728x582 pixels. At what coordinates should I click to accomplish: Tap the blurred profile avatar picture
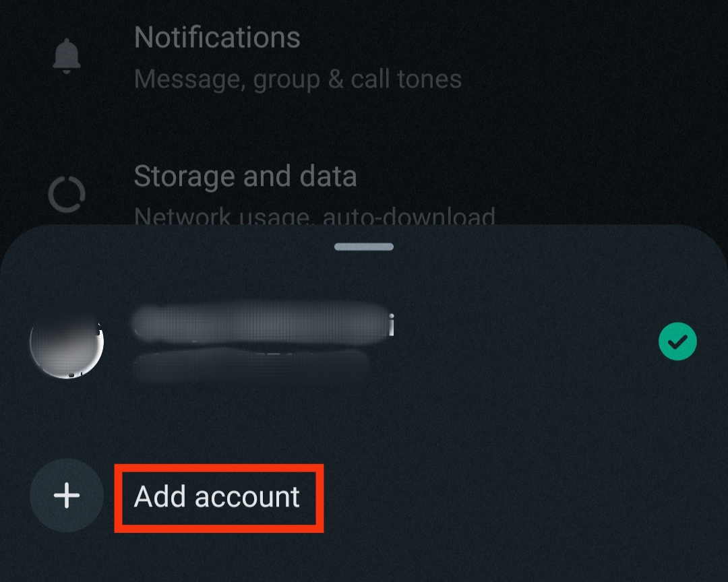pos(67,342)
